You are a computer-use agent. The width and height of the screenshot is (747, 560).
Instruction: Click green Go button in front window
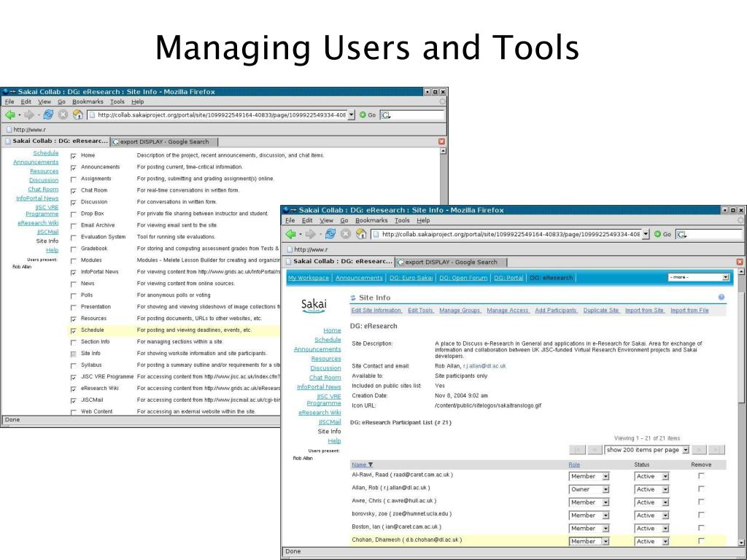[x=662, y=234]
